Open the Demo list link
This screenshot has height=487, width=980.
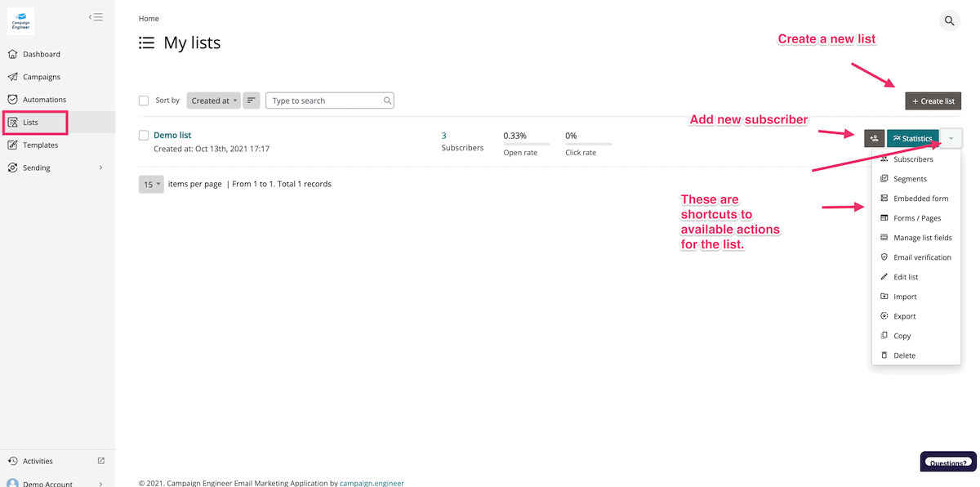click(172, 135)
